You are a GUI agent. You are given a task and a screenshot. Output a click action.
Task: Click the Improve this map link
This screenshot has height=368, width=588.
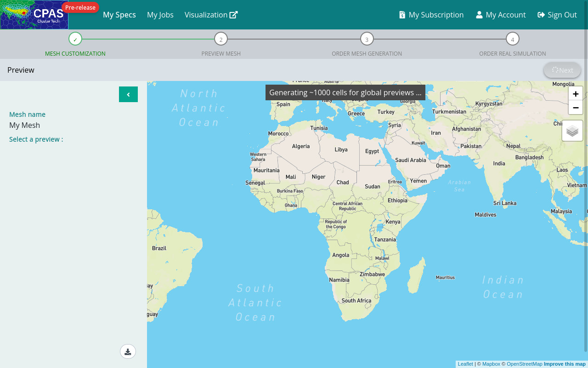point(565,364)
